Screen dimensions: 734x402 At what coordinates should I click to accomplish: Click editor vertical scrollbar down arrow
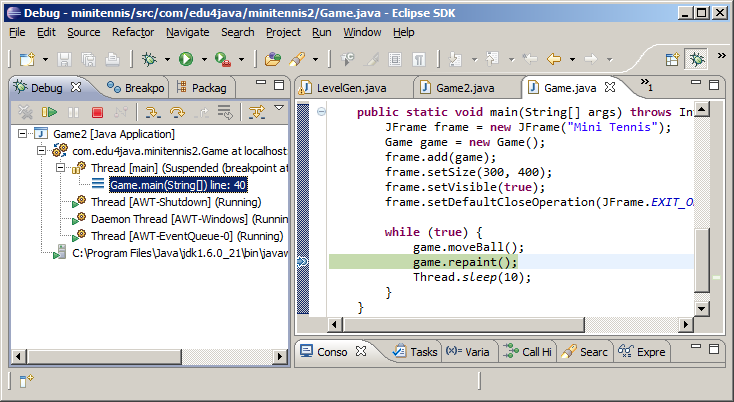point(701,308)
